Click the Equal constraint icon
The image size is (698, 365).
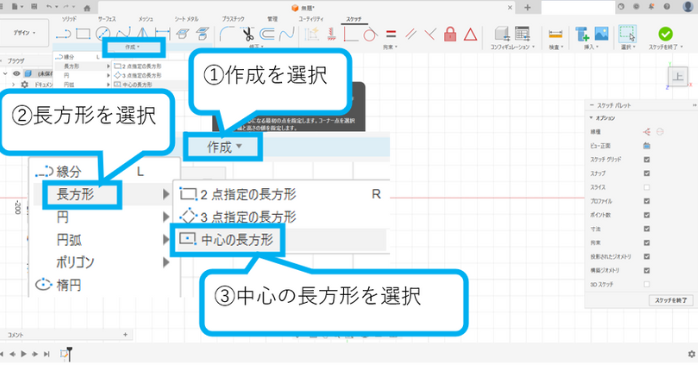391,34
